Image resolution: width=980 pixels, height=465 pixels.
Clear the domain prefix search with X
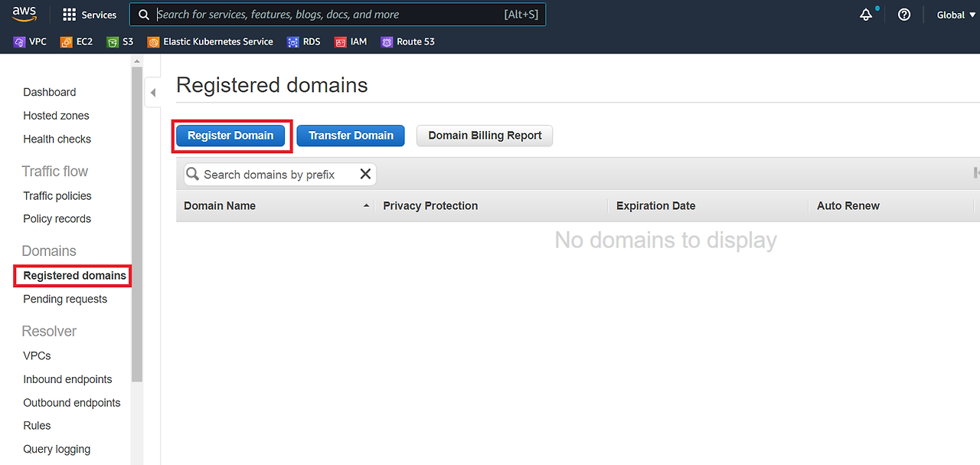[x=365, y=174]
